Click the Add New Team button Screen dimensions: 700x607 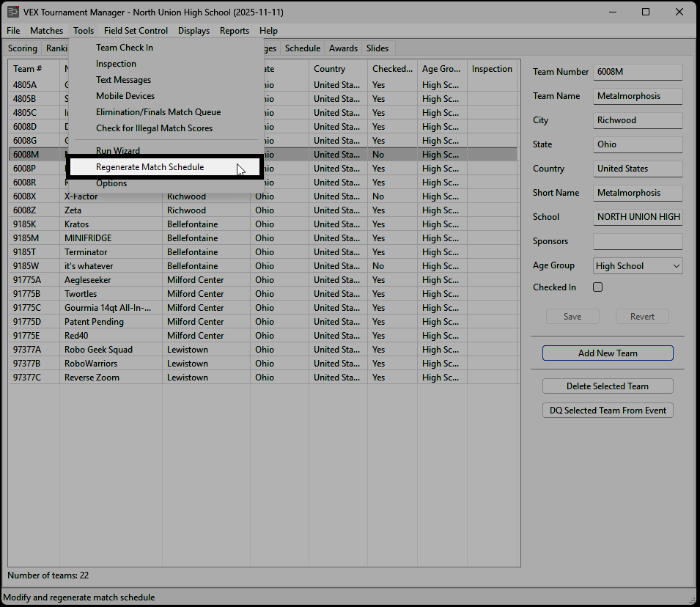608,353
